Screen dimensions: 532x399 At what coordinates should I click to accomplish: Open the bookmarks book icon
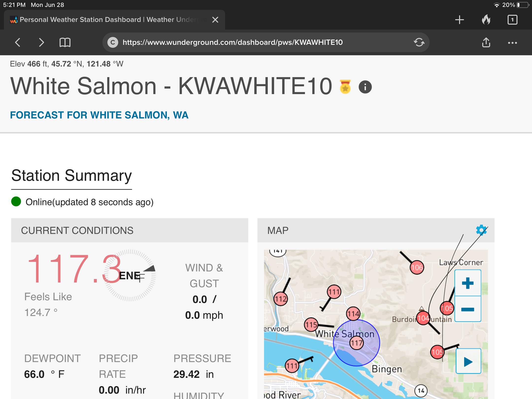click(x=65, y=42)
